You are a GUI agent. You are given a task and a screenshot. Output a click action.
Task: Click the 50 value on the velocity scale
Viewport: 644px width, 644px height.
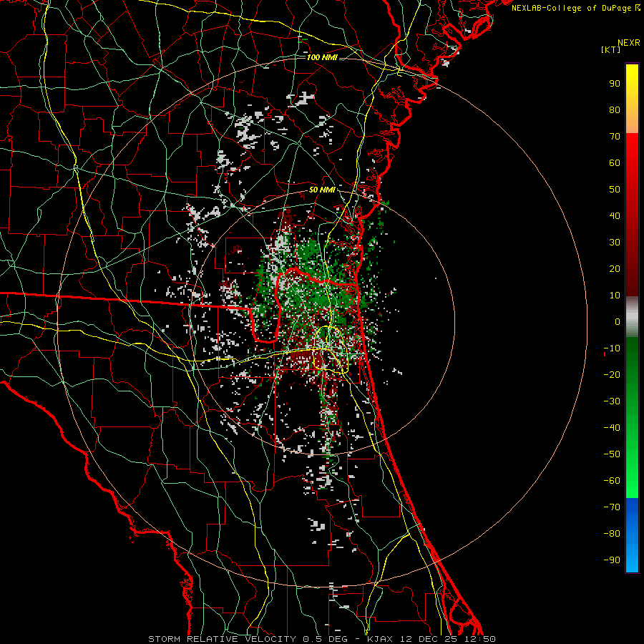pyautogui.click(x=615, y=190)
